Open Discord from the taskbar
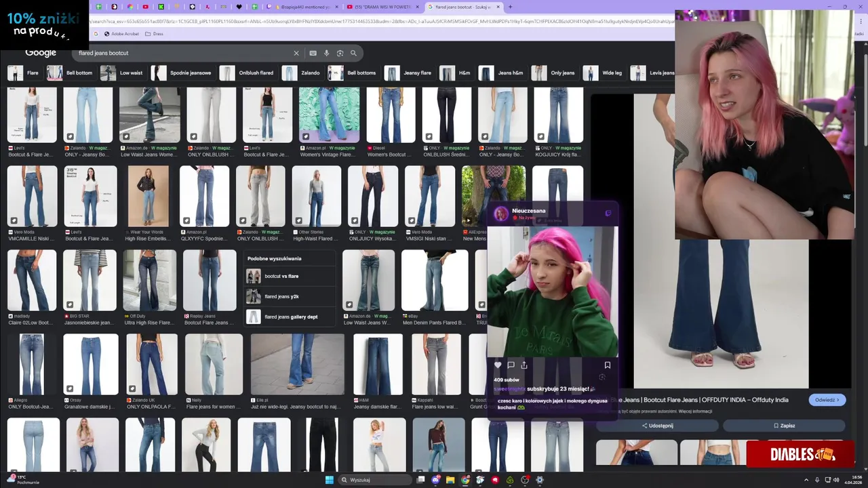Screen dimensions: 868x488 pos(435,480)
